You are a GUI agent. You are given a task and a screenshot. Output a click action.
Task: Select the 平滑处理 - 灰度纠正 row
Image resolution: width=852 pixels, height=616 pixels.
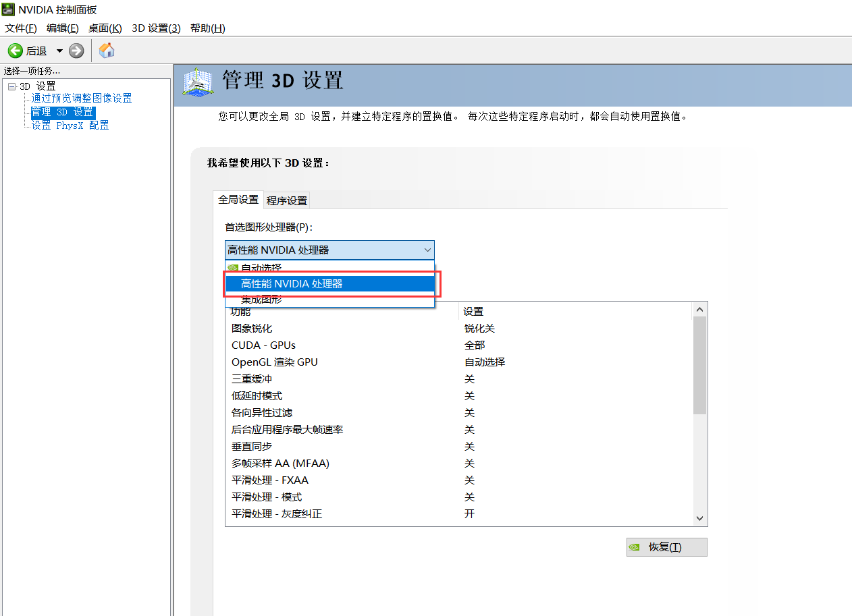point(459,514)
